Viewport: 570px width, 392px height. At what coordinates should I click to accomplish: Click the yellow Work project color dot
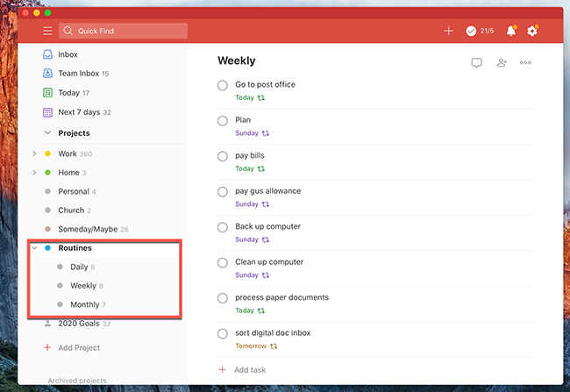47,153
